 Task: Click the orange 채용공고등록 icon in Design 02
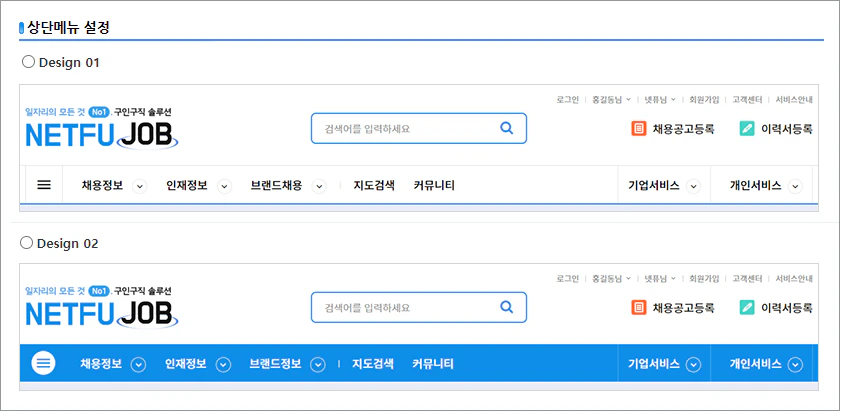(639, 307)
